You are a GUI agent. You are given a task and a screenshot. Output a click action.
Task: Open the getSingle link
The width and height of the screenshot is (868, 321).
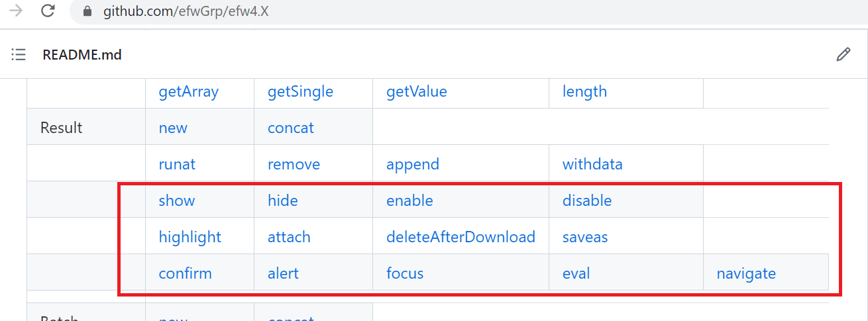(300, 91)
